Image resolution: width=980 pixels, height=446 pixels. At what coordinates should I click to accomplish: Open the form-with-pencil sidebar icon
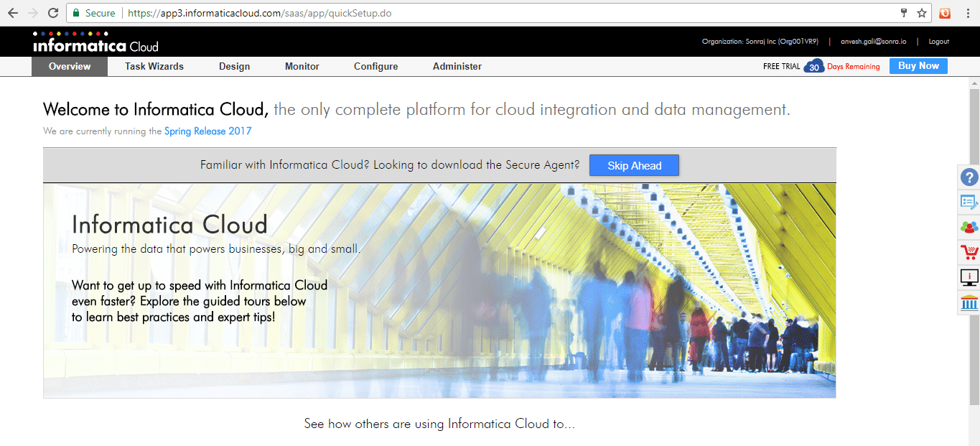pos(969,202)
